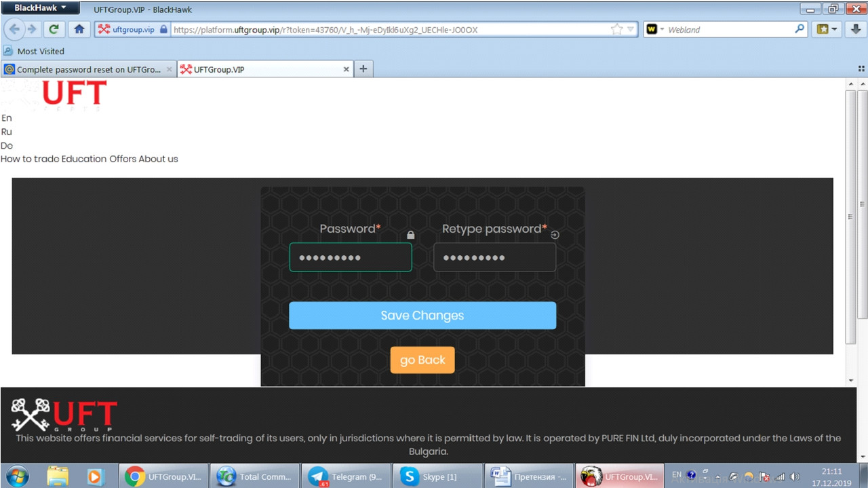868x488 pixels.
Task: Click into the Webland search box
Action: [729, 30]
